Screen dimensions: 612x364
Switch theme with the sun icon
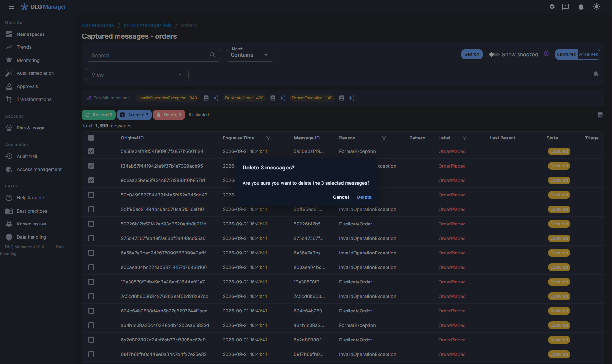(x=597, y=7)
